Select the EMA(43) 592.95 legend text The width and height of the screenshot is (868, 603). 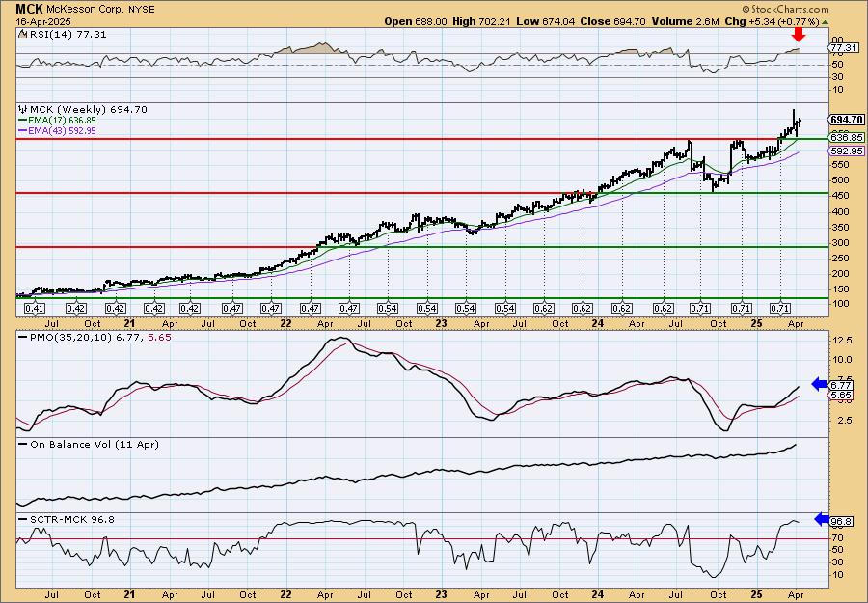click(x=62, y=130)
